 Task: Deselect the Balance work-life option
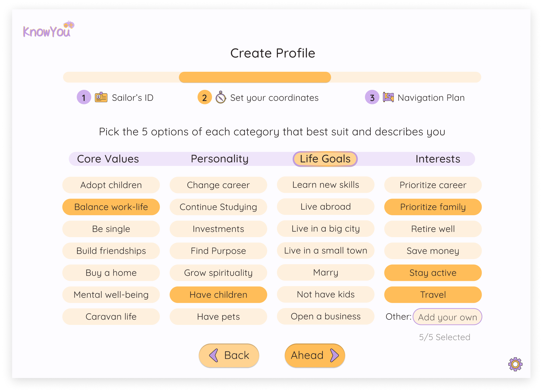[111, 207]
